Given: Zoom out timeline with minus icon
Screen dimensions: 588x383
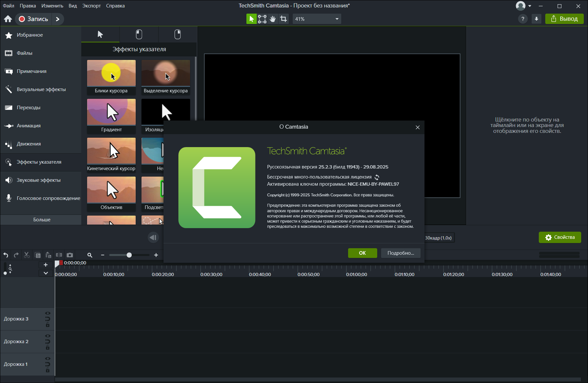Looking at the screenshot, I should pyautogui.click(x=103, y=255).
